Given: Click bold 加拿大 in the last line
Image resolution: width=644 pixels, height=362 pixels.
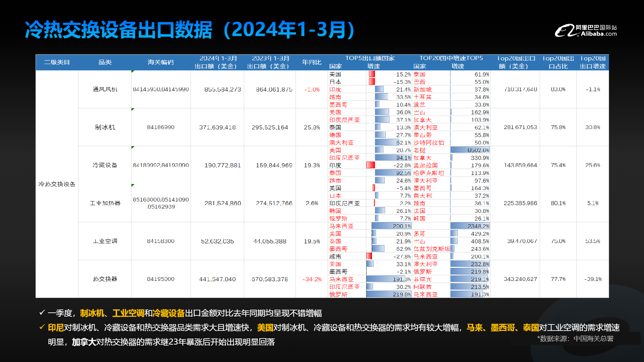Looking at the screenshot, I should [84, 342].
